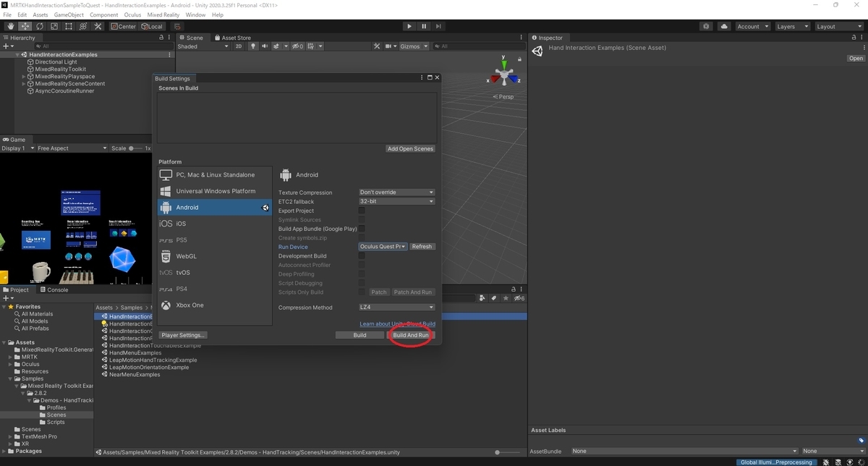The width and height of the screenshot is (868, 466).
Task: Open the Oculus menu
Action: (x=132, y=14)
